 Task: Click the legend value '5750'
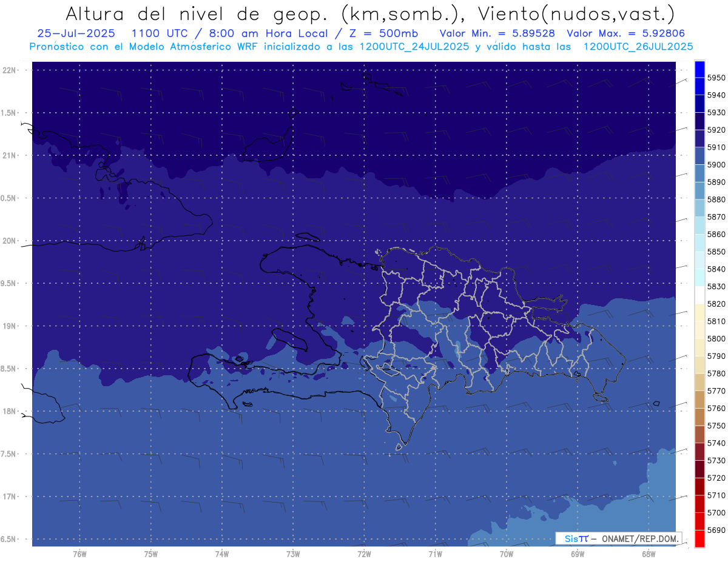pyautogui.click(x=716, y=426)
